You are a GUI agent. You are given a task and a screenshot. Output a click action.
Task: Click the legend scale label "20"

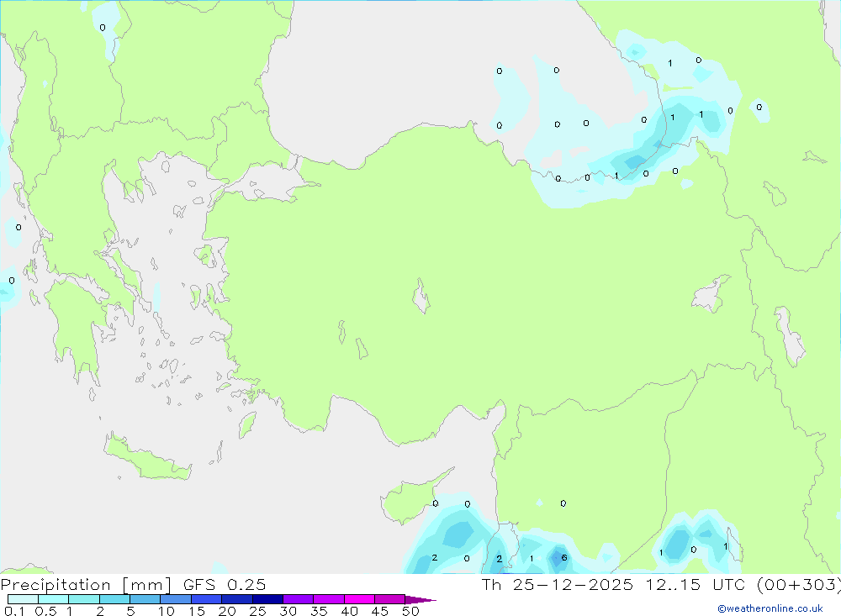click(x=227, y=611)
